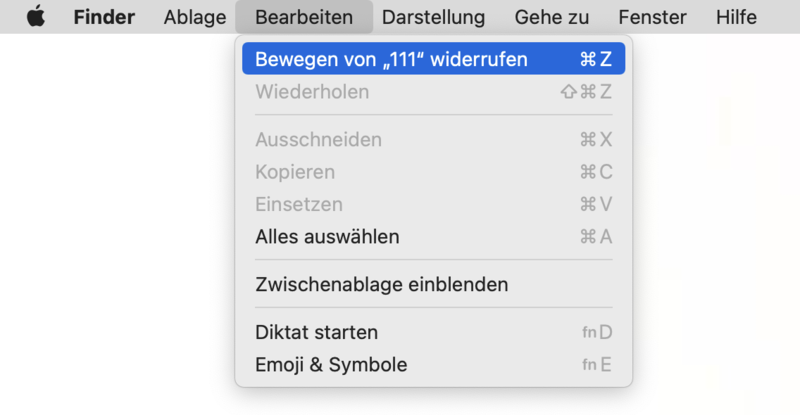Choose Kopieren from the menu
This screenshot has width=800, height=415.
[295, 172]
